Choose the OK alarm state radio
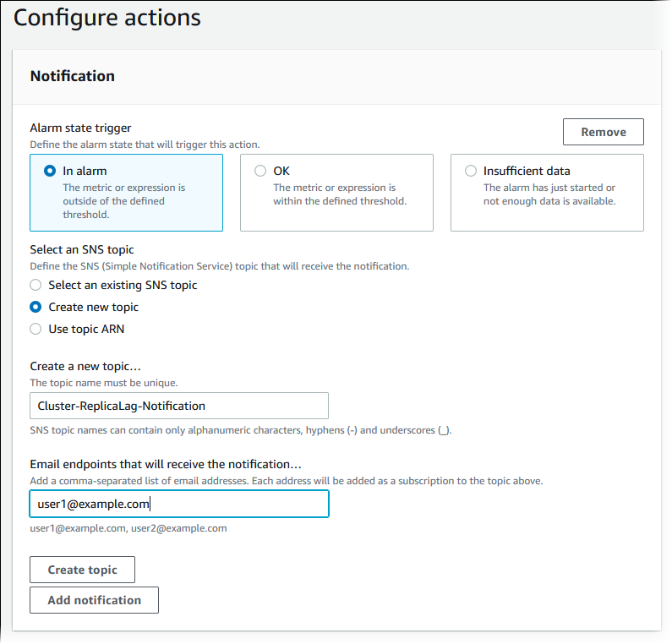The image size is (672, 644). (x=260, y=171)
